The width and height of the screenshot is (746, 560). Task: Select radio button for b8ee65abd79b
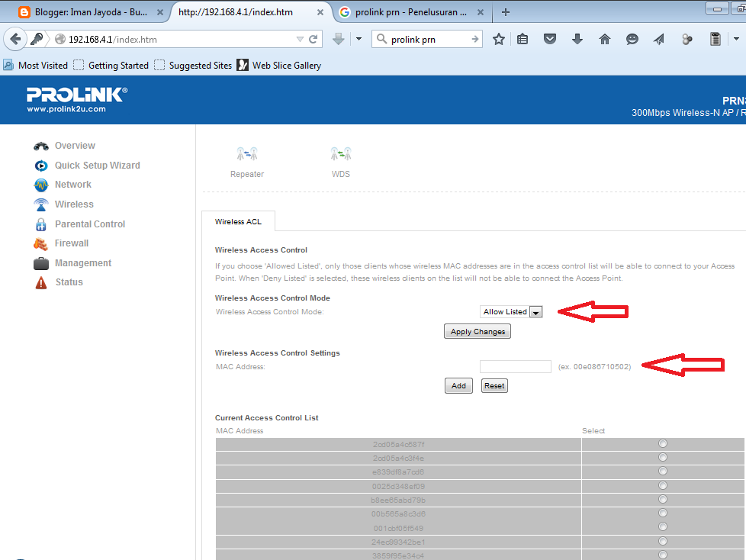pos(663,499)
